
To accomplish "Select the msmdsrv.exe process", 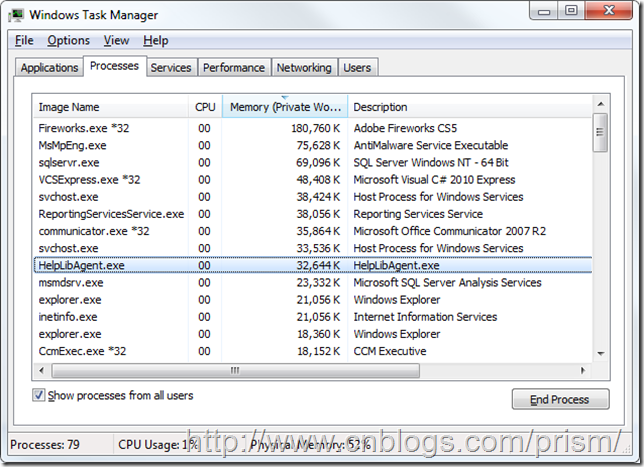I will click(313, 283).
